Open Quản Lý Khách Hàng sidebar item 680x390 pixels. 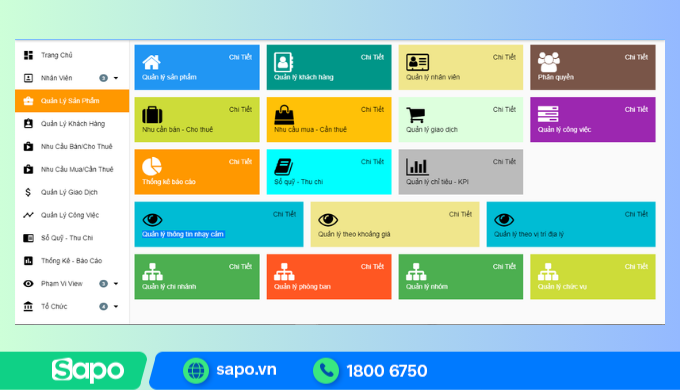tap(72, 124)
